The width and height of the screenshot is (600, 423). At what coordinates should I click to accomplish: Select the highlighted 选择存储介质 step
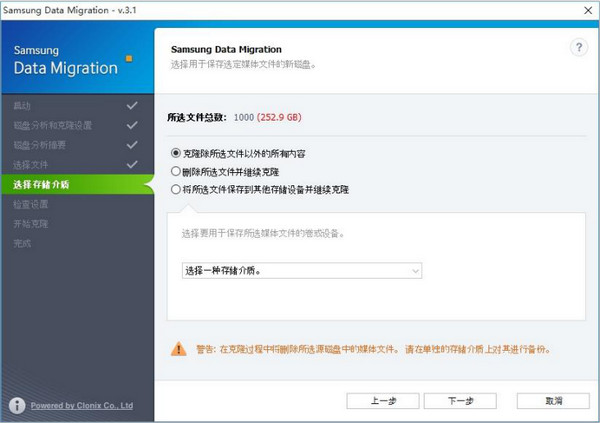78,185
